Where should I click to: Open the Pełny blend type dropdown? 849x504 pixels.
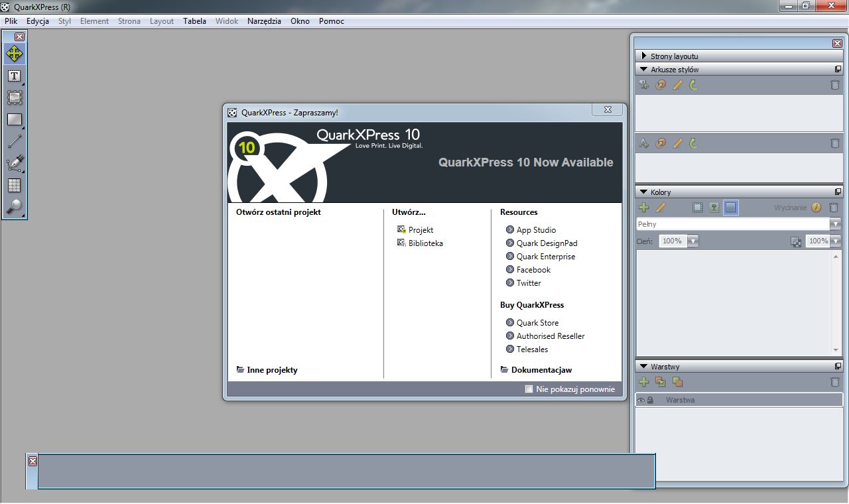835,224
